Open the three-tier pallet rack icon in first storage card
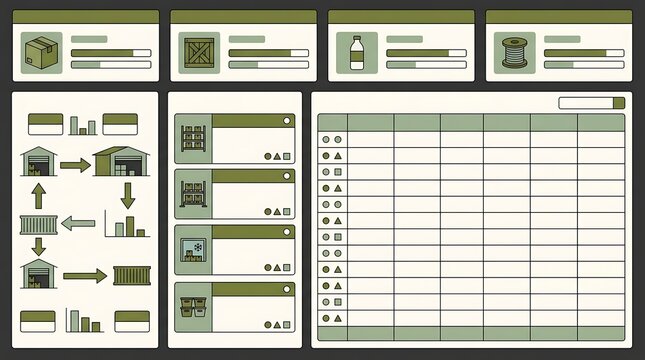Viewport: 645px width, 360px height. (193, 139)
